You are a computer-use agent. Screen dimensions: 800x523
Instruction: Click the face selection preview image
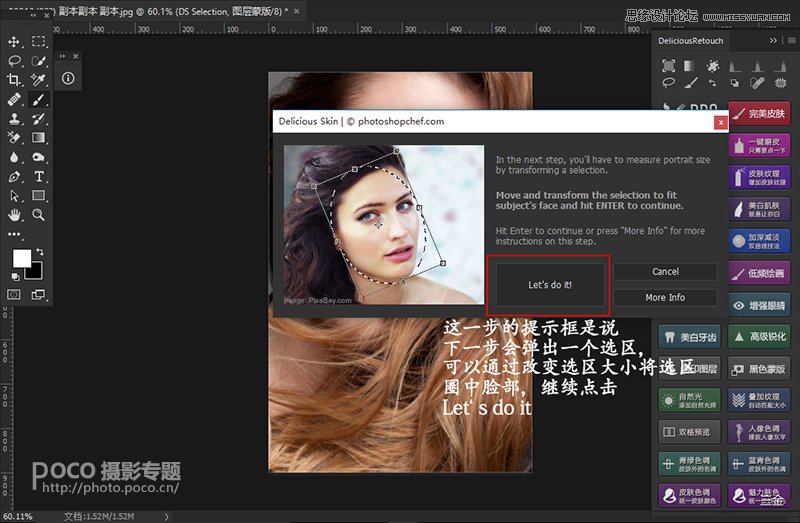[x=384, y=225]
